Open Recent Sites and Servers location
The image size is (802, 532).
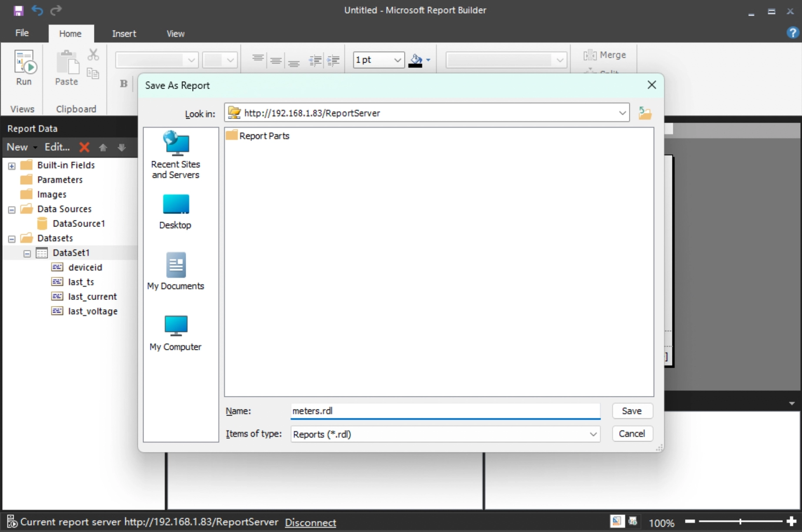click(176, 155)
